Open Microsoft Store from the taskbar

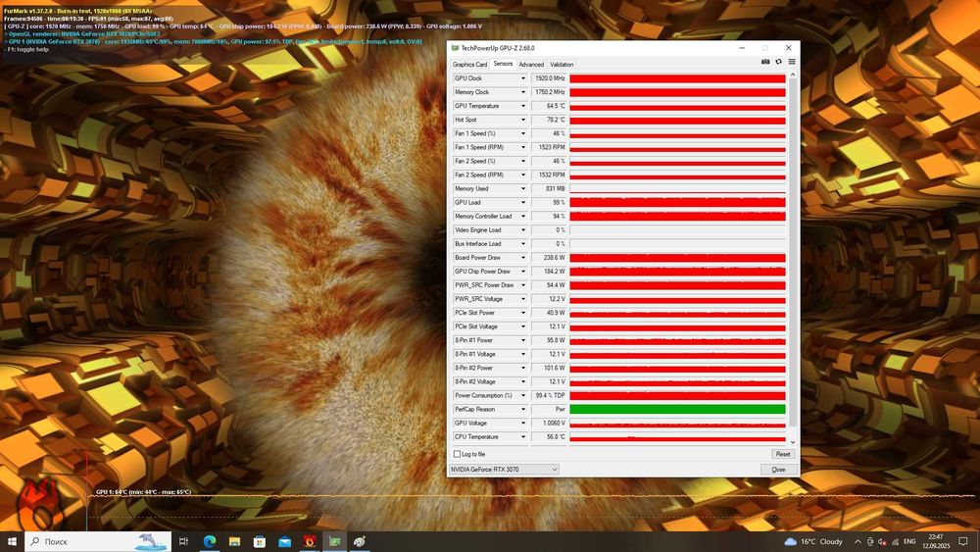pyautogui.click(x=260, y=541)
